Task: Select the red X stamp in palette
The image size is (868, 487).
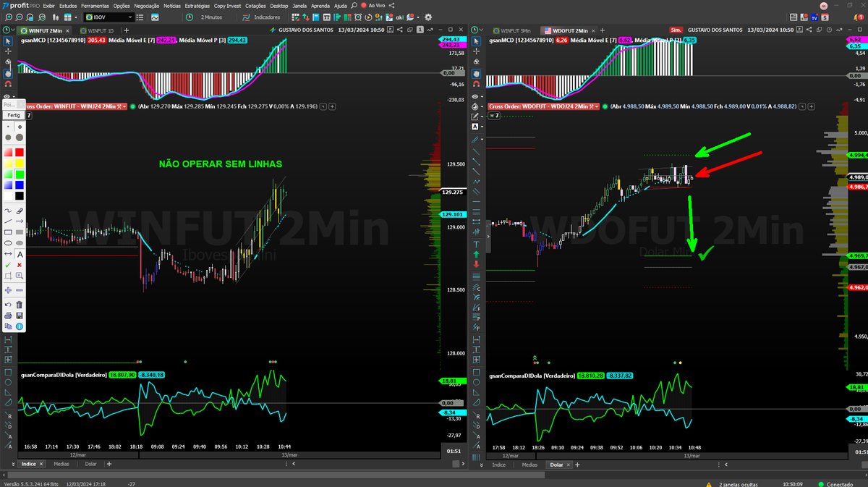Action: 20,265
